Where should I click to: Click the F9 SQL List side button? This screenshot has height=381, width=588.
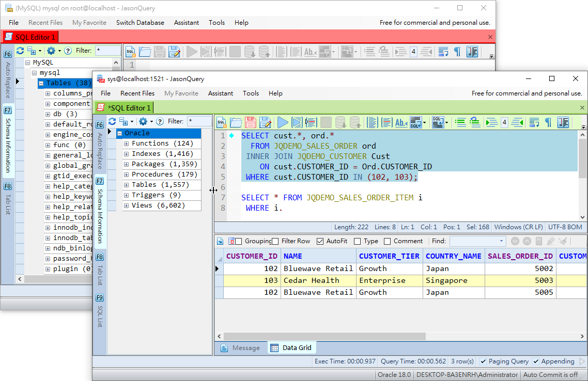click(x=100, y=311)
